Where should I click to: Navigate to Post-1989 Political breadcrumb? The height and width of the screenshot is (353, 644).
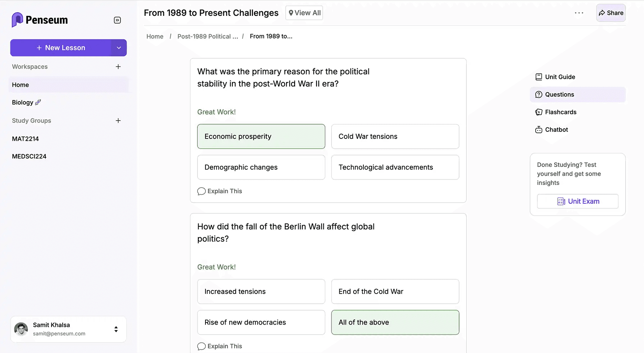(x=208, y=36)
